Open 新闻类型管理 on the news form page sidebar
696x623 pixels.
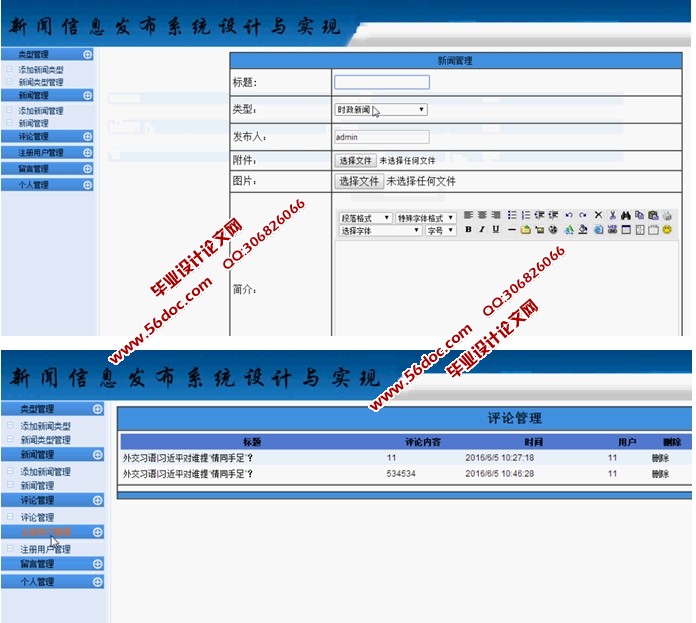click(41, 82)
